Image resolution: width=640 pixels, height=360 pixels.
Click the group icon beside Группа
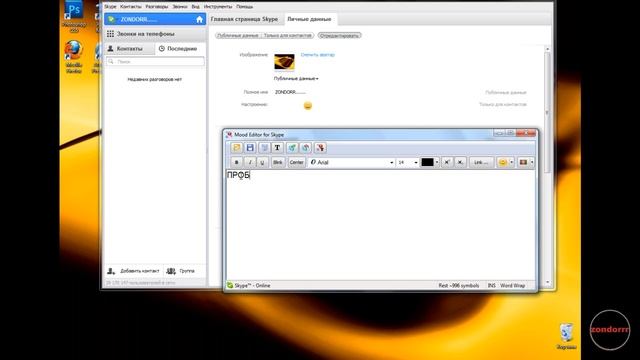click(171, 271)
